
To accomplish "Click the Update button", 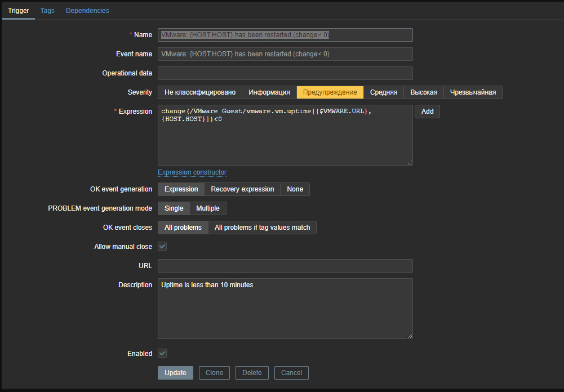I will [175, 373].
